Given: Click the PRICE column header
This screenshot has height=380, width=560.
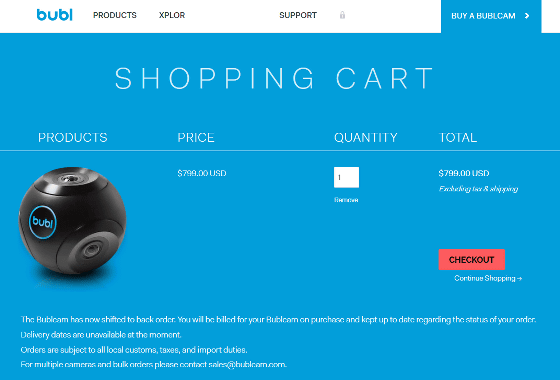Looking at the screenshot, I should 196,138.
